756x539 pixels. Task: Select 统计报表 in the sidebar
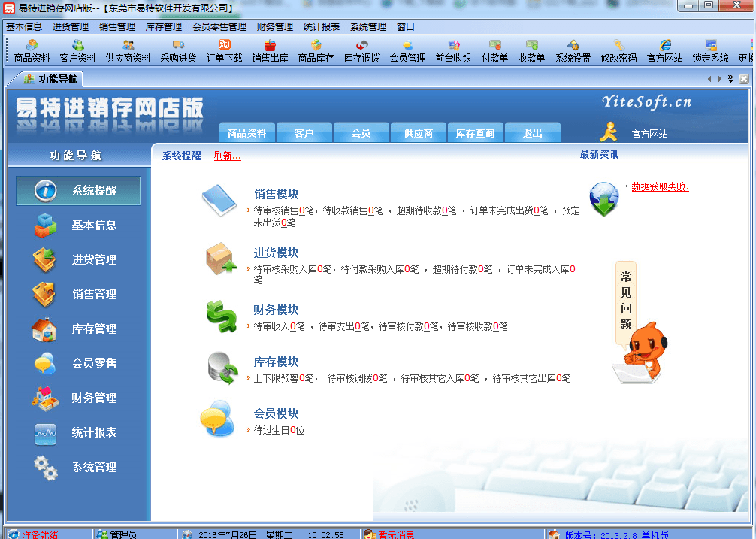click(78, 432)
